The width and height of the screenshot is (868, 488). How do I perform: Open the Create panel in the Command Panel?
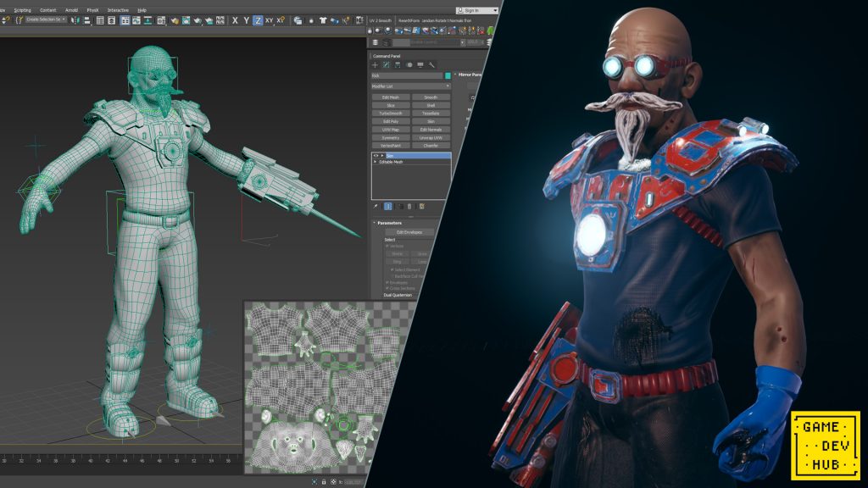374,64
